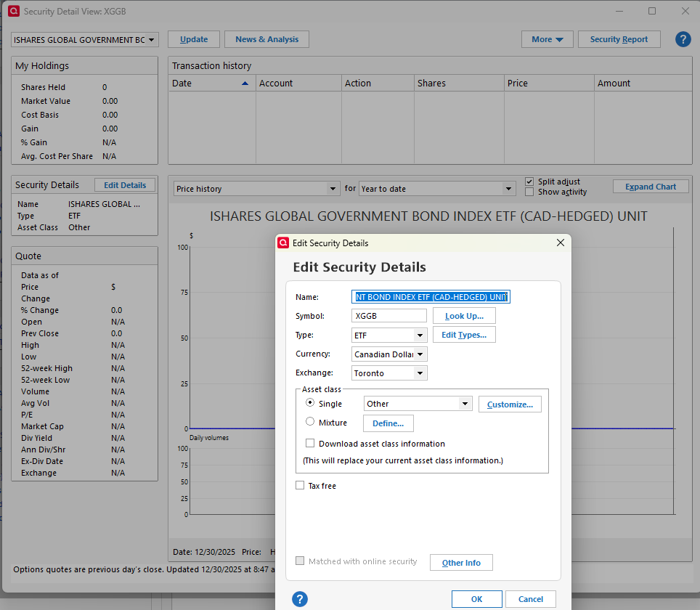Click the help question mark icon in main window
The image size is (700, 610).
683,39
